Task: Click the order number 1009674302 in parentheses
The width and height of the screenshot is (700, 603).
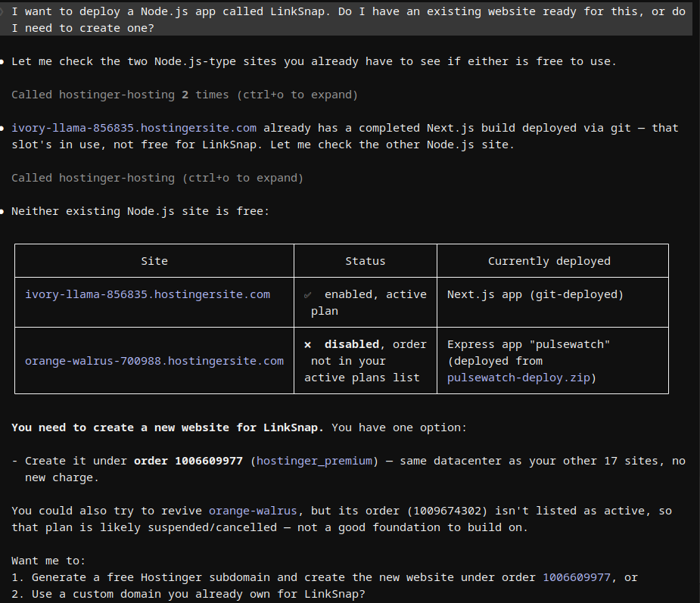Action: point(447,511)
